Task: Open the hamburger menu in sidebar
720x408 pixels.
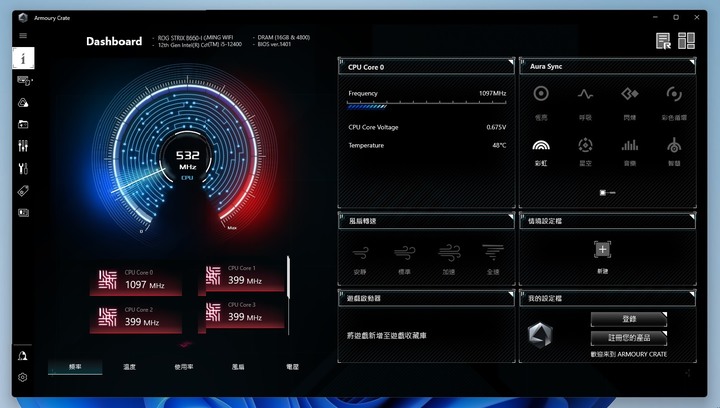Action: click(x=23, y=35)
